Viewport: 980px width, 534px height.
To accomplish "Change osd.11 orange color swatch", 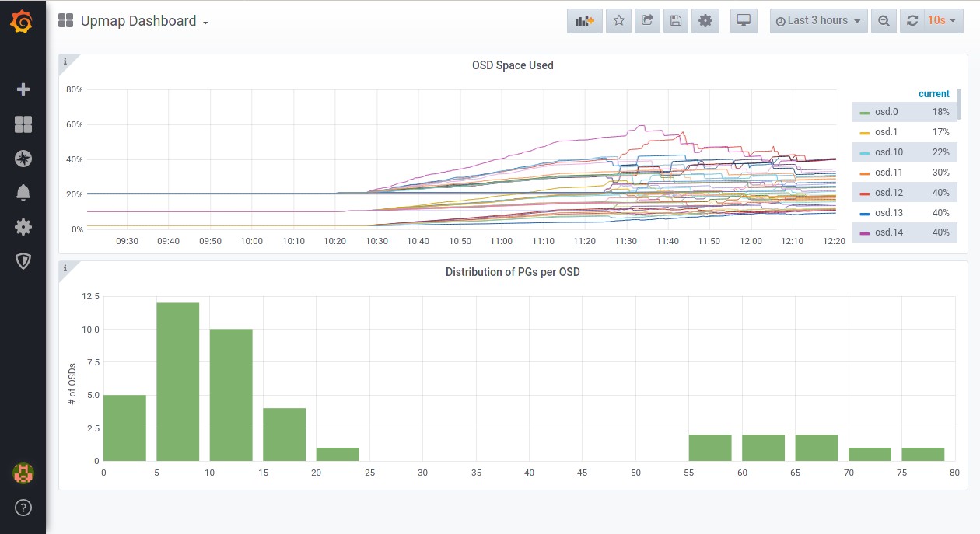I will click(864, 173).
